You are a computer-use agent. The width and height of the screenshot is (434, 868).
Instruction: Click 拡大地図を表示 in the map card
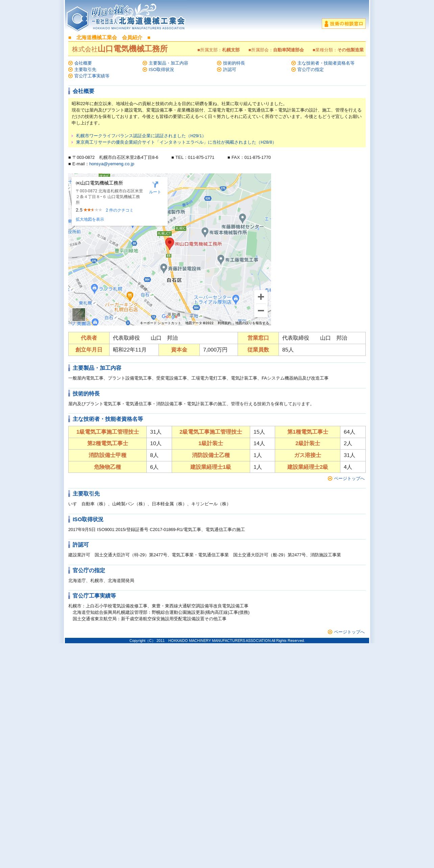click(90, 219)
